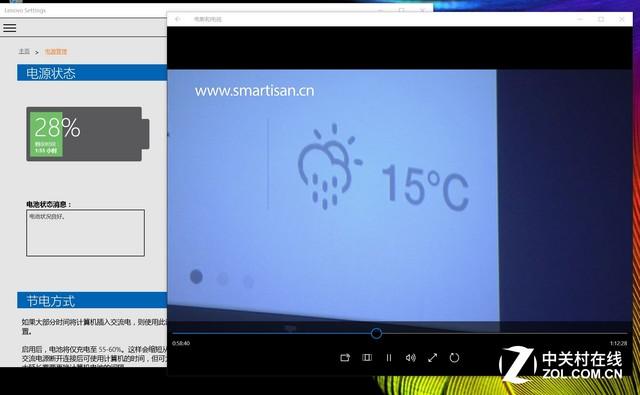640x395 pixels.
Task: Open the hamburger menu in Lenovo Settings
Action: tap(10, 28)
